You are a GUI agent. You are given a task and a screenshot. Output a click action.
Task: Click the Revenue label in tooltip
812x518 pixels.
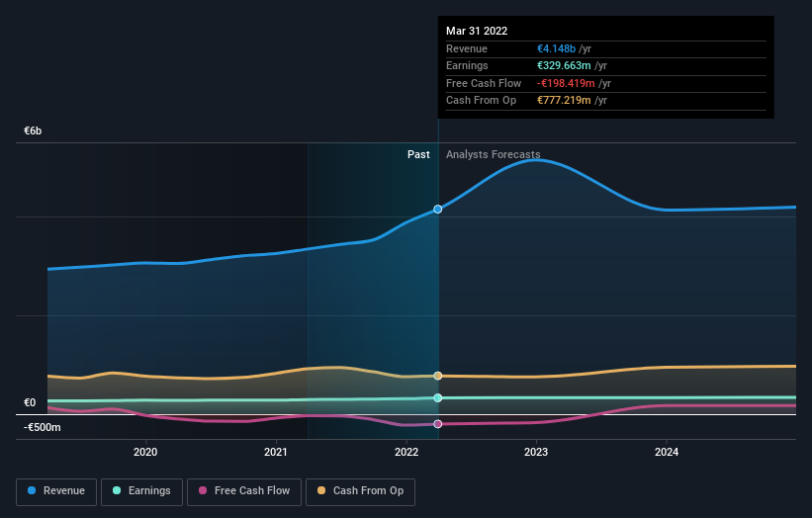coord(467,48)
